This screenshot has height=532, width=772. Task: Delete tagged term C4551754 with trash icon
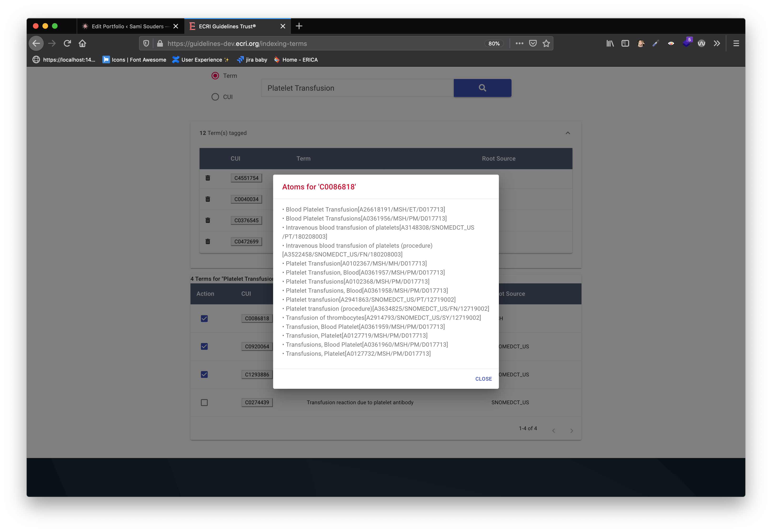(207, 178)
